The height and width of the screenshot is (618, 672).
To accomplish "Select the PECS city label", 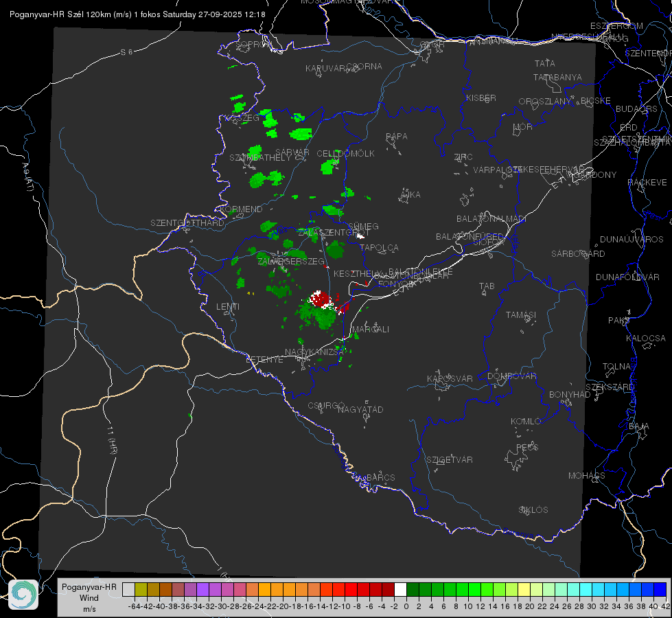I will (x=527, y=447).
